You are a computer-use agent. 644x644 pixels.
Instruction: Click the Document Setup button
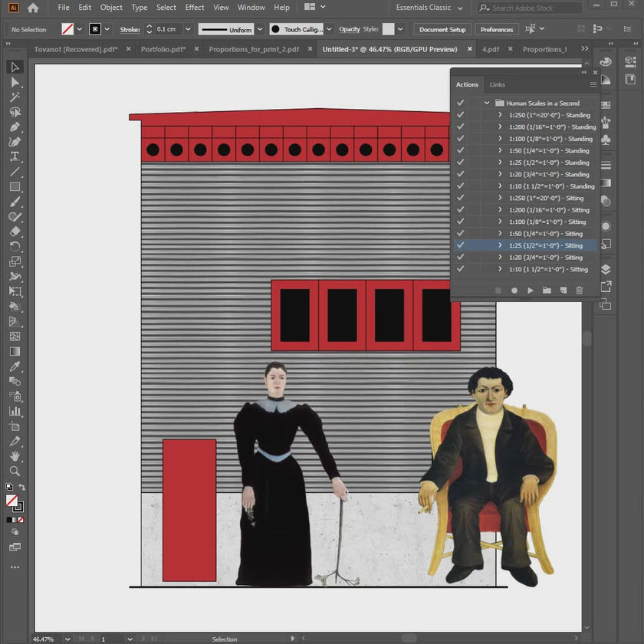tap(442, 30)
